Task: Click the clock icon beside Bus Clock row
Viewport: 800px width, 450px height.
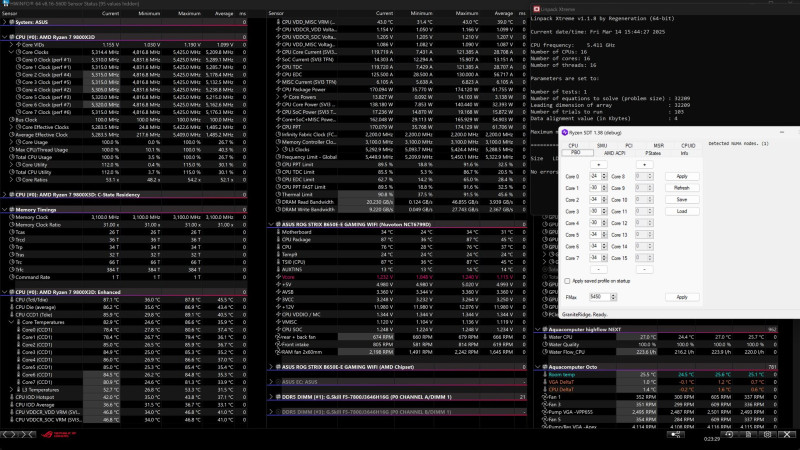Action: (x=12, y=120)
